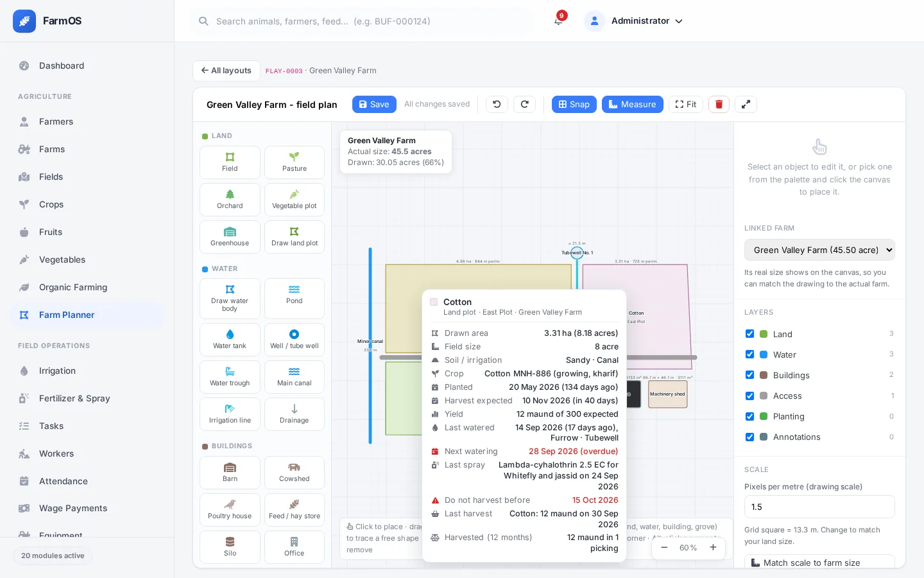Go to Crops in the sidebar

click(87, 204)
